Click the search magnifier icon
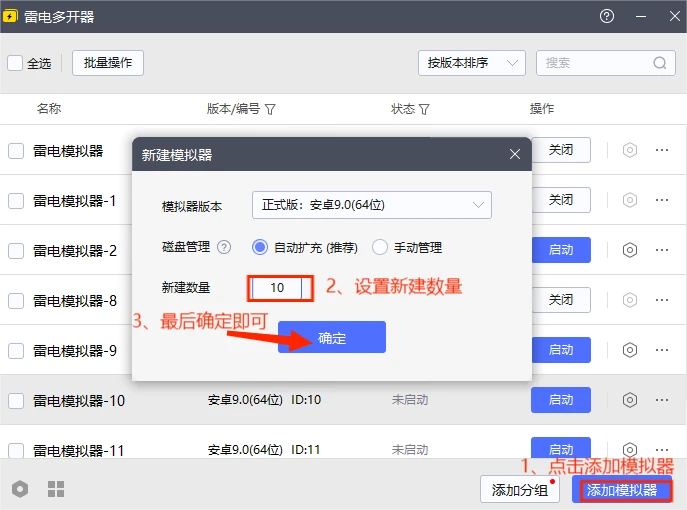The image size is (687, 510). 660,63
